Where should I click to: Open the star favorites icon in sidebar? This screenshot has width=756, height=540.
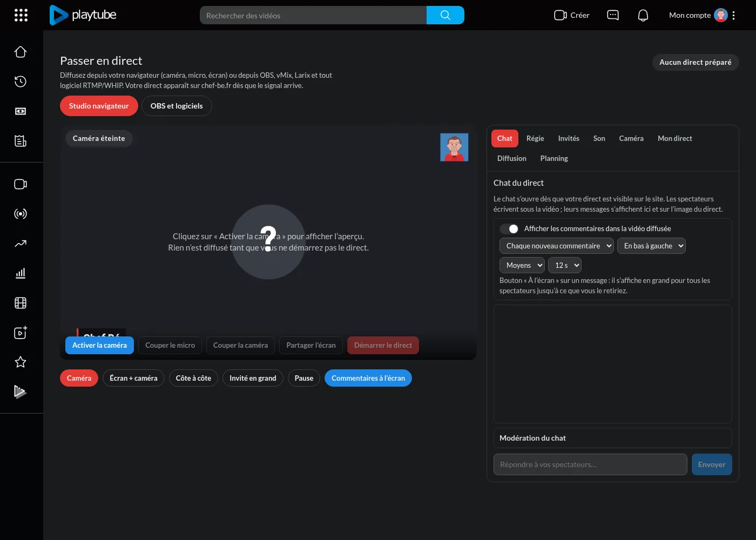[21, 362]
